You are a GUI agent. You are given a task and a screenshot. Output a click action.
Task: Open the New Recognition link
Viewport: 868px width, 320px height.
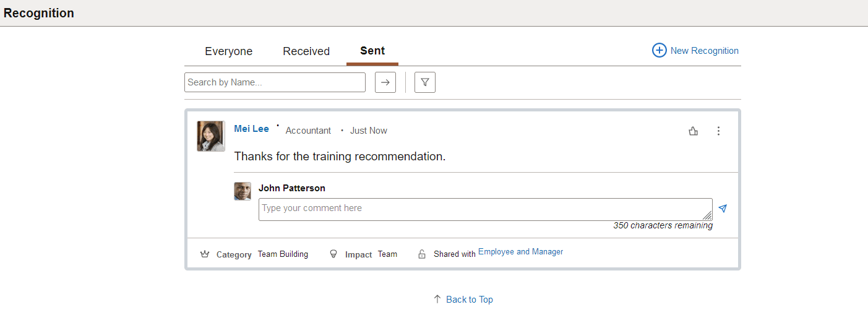[x=704, y=51]
